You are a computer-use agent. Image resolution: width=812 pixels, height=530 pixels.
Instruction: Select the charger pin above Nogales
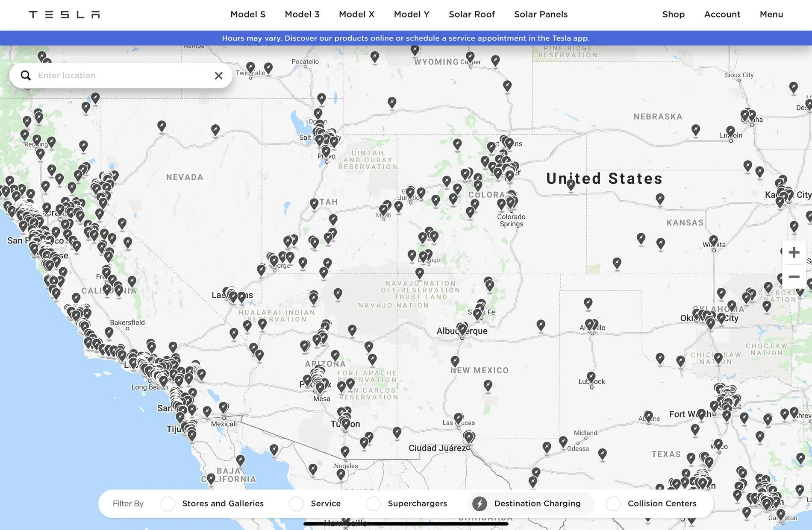coord(345,452)
